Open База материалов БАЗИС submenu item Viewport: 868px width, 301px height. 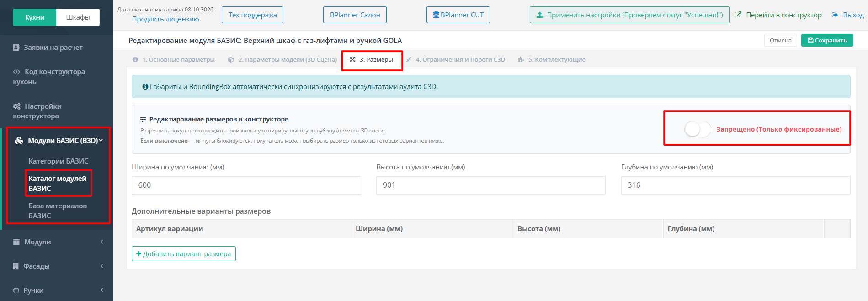[58, 211]
